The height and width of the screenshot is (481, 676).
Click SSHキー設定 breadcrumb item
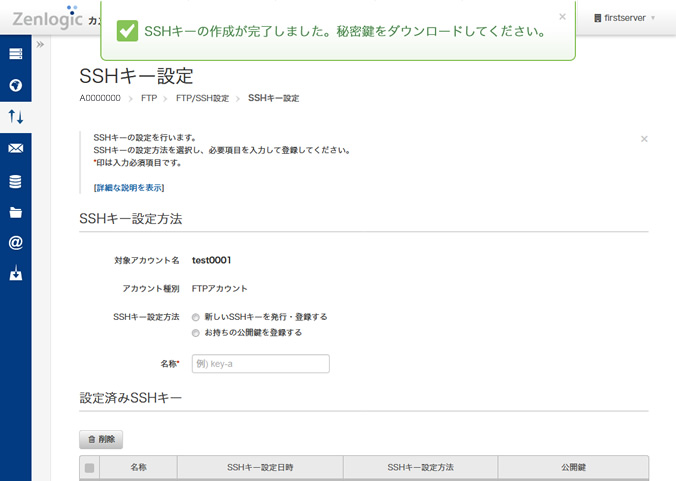(273, 98)
